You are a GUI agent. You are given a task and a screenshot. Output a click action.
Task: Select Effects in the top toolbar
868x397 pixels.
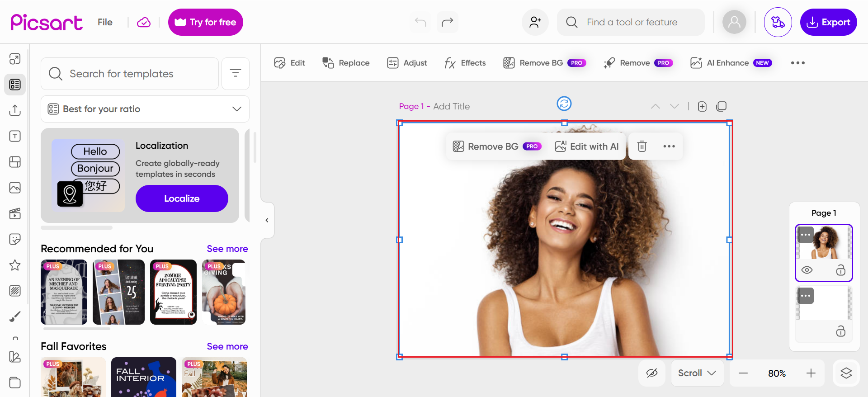click(465, 63)
